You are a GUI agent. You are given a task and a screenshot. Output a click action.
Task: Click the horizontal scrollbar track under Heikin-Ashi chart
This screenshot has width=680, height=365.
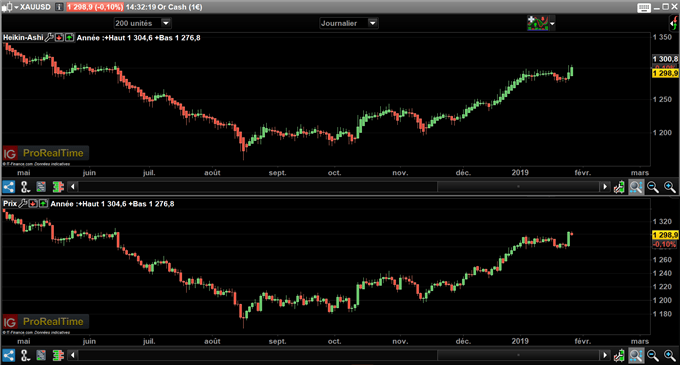[339, 187]
